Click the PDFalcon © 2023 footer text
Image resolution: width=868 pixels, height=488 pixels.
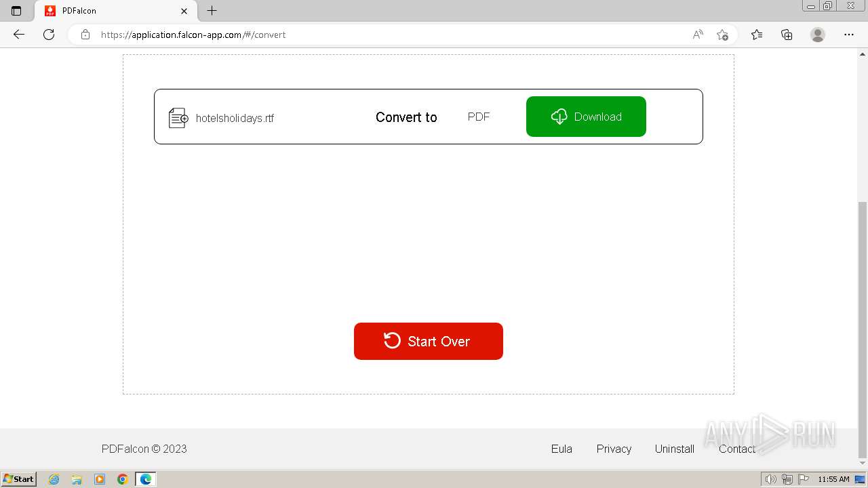pyautogui.click(x=144, y=449)
